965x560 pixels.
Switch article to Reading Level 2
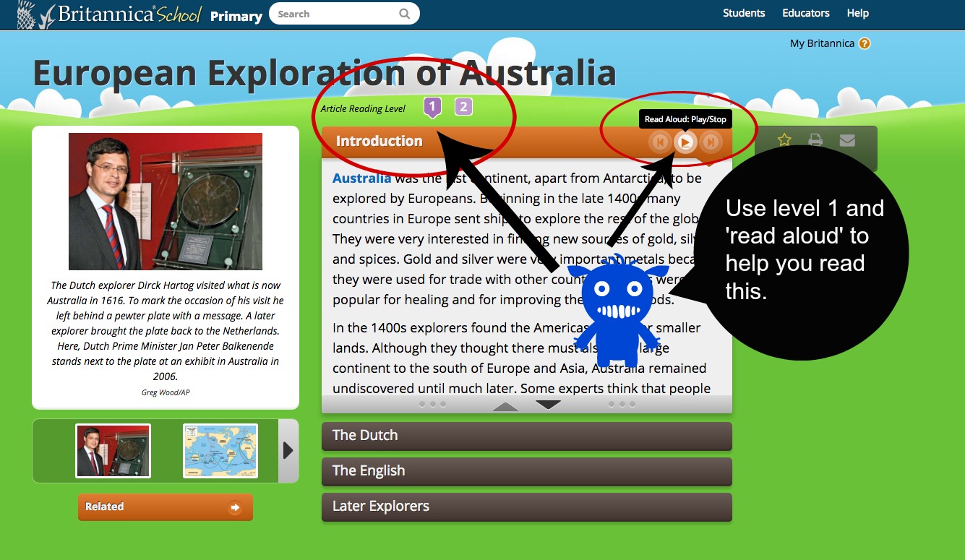(463, 105)
